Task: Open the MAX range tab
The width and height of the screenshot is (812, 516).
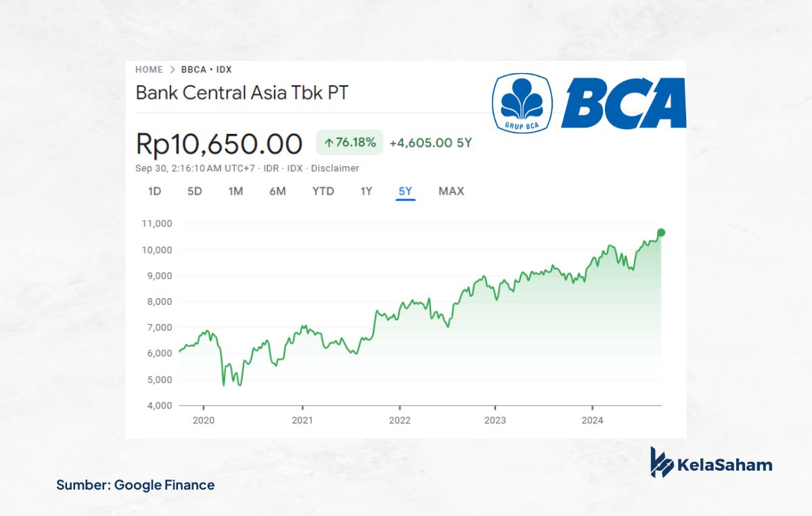Action: (x=451, y=191)
